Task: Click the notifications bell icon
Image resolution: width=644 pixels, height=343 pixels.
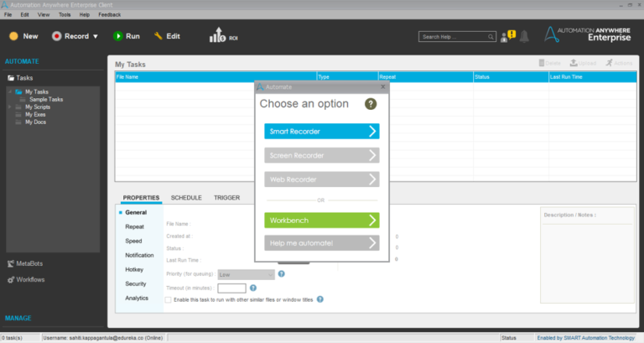Action: pos(524,37)
